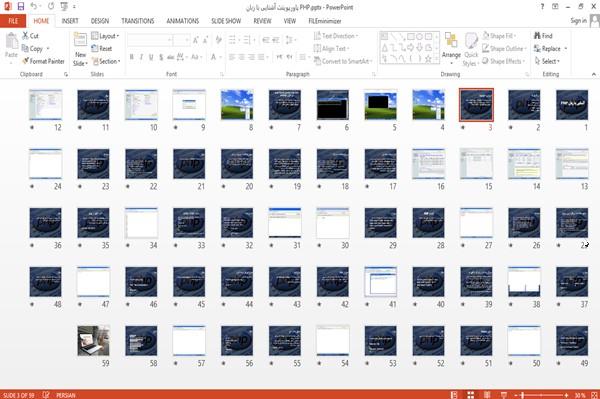Image resolution: width=600 pixels, height=399 pixels.
Task: Click Increase Font Size icon
Action: click(x=196, y=40)
